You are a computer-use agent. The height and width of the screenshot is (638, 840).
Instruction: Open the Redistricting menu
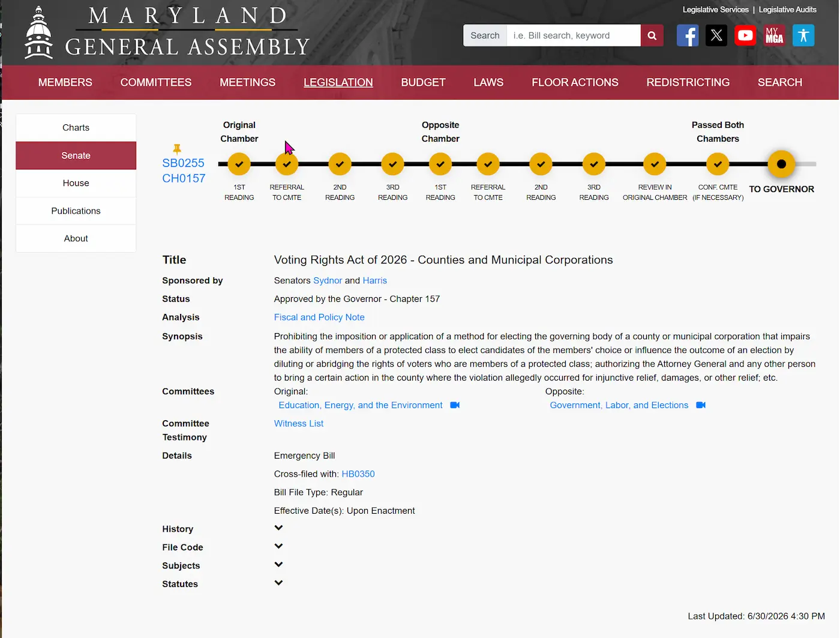click(688, 82)
